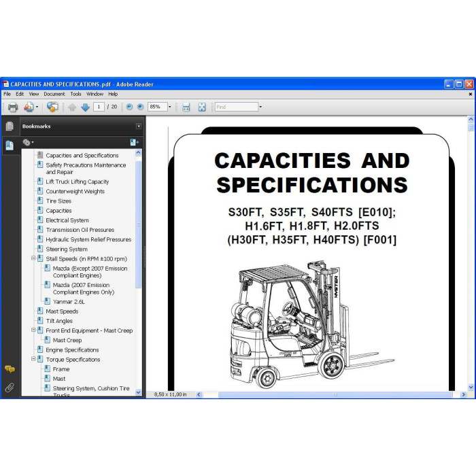Click bookmarks panel scroll up arrow
The image size is (476, 476).
pyautogui.click(x=138, y=152)
